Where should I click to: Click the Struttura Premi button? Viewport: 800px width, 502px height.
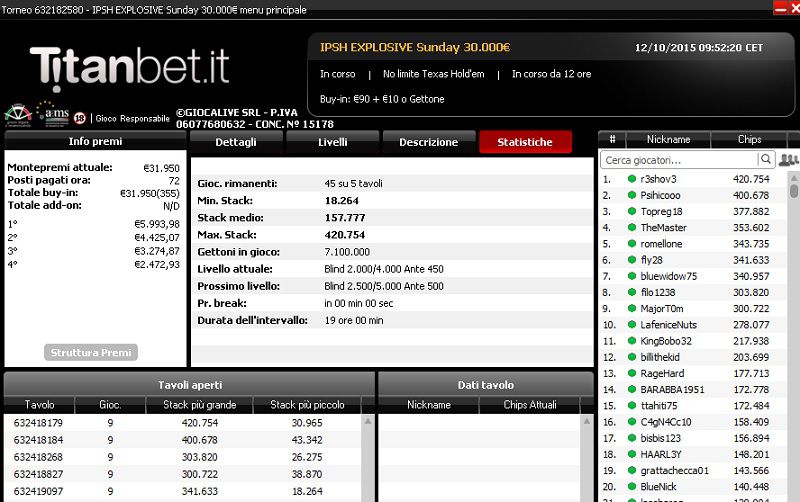91,353
